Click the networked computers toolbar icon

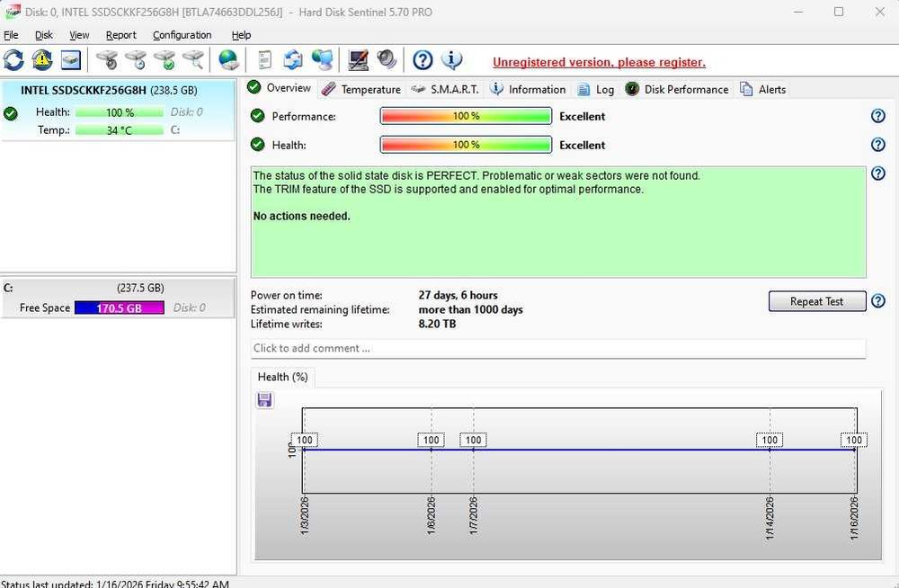pos(322,59)
